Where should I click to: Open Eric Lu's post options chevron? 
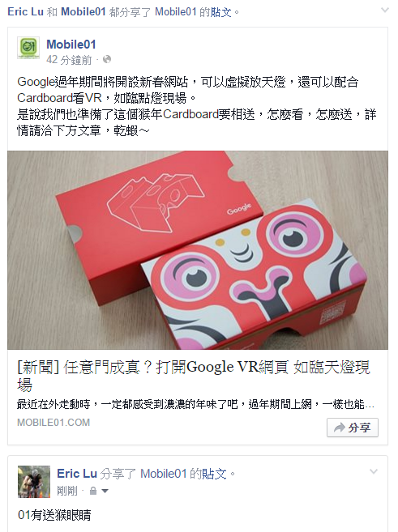click(374, 471)
